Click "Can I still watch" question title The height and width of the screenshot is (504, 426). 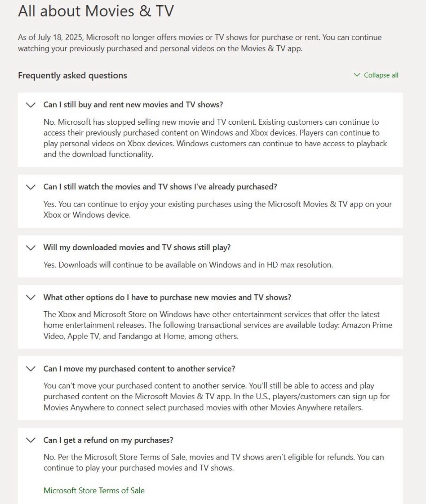160,187
